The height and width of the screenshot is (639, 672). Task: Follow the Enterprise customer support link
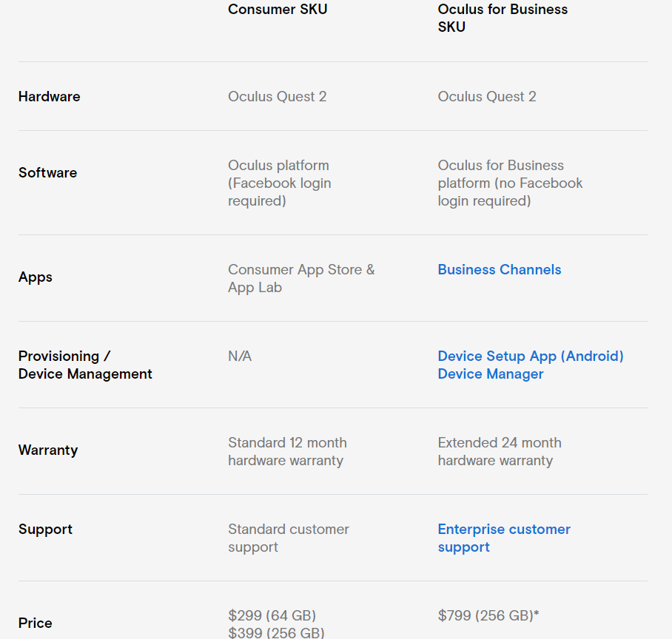[503, 538]
